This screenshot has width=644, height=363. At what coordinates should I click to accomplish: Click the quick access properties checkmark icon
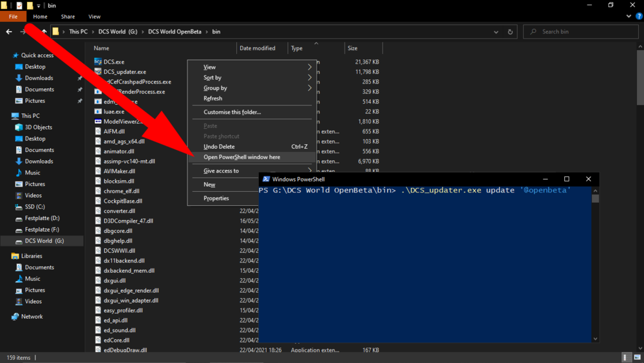tap(19, 5)
